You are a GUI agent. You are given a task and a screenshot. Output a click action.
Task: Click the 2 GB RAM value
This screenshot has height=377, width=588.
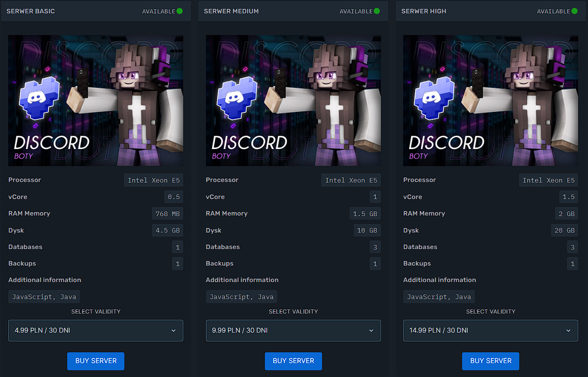pyautogui.click(x=566, y=214)
